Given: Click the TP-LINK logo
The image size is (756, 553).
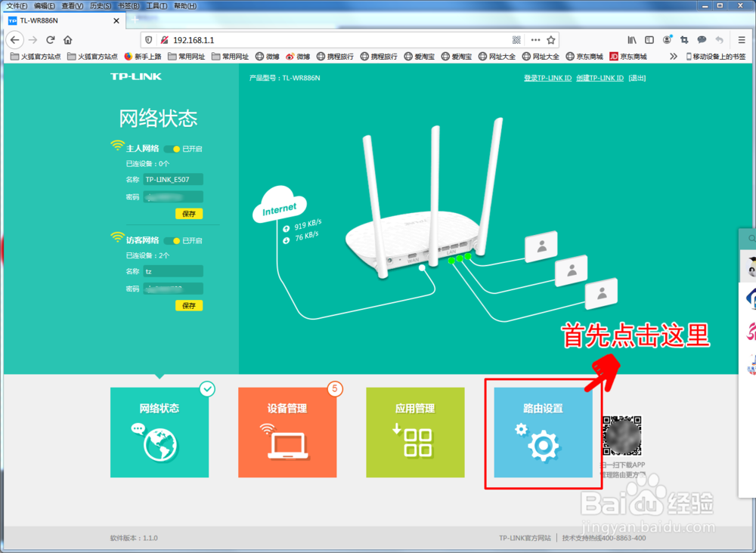Looking at the screenshot, I should point(136,76).
